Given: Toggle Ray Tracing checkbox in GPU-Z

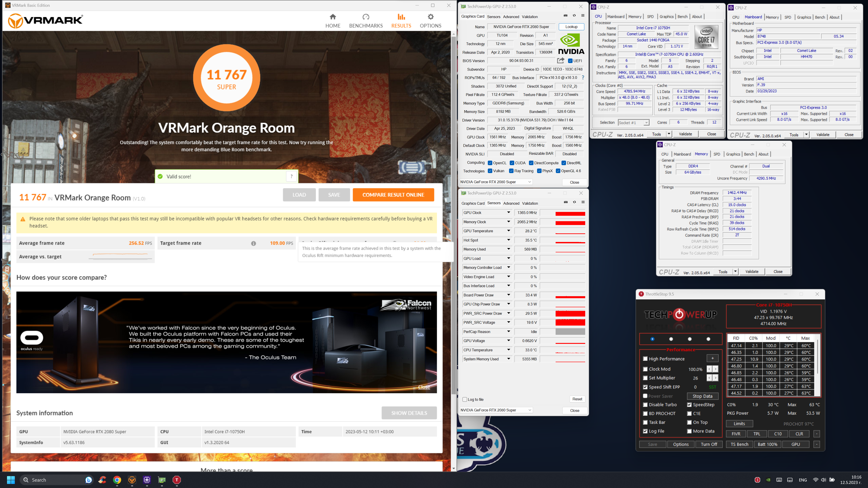Looking at the screenshot, I should [511, 171].
